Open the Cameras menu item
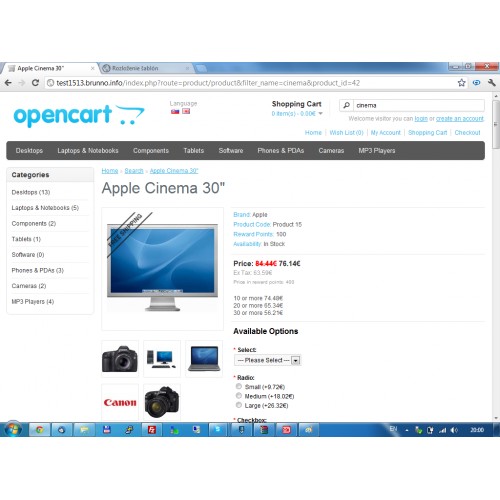The width and height of the screenshot is (500, 500). 331,151
